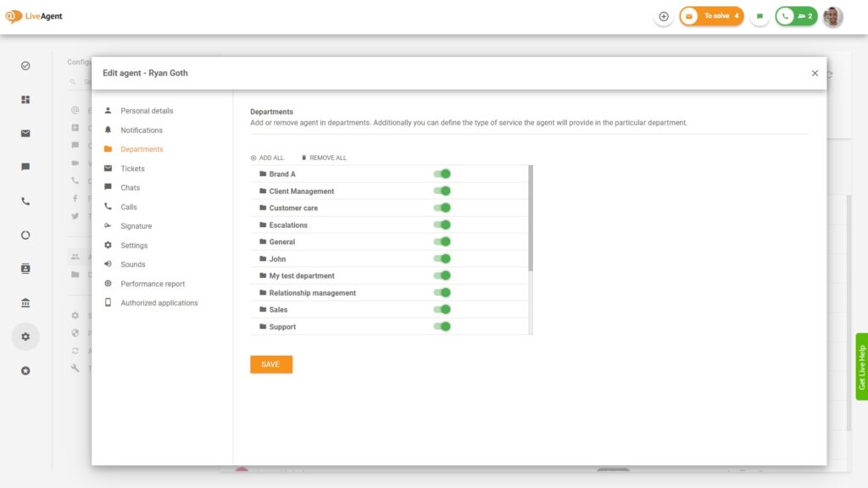Viewport: 868px width, 488px height.
Task: Open the Customers contacts icon in sidebar
Action: [x=25, y=269]
